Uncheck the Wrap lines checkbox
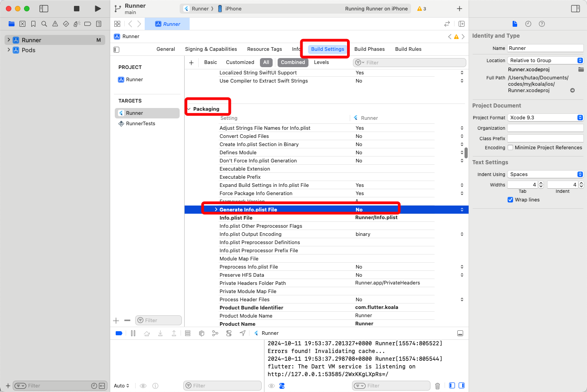Image resolution: width=587 pixels, height=392 pixels. (x=510, y=200)
